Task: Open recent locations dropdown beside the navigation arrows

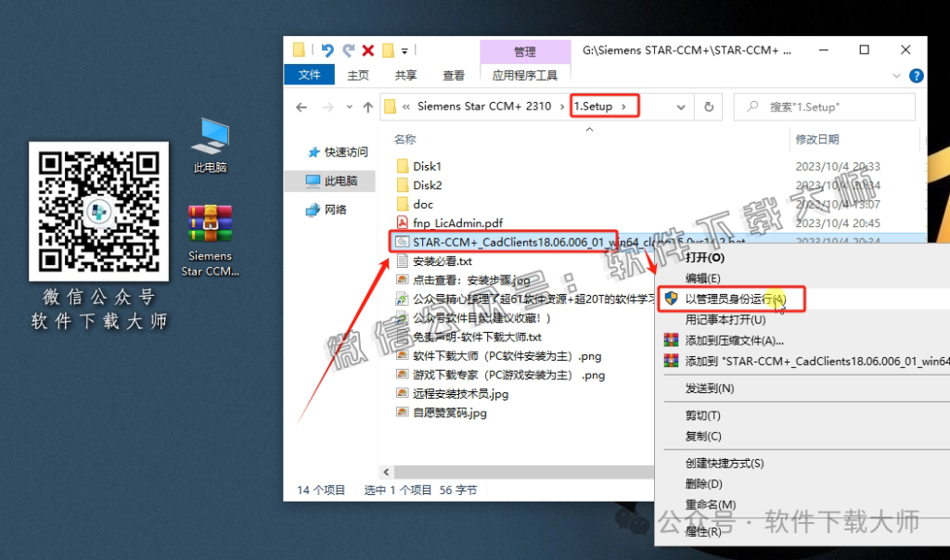Action: pyautogui.click(x=348, y=107)
